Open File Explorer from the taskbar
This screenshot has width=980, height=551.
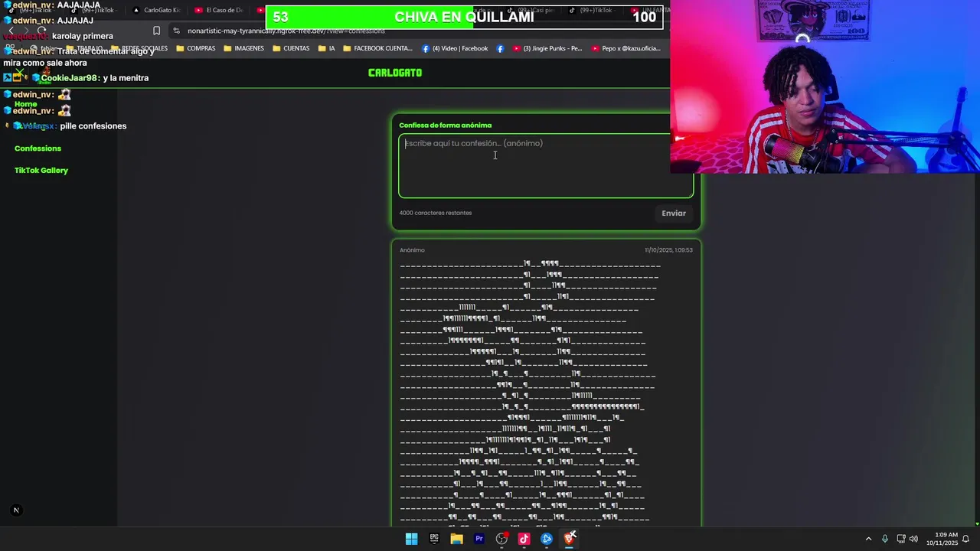(x=456, y=539)
